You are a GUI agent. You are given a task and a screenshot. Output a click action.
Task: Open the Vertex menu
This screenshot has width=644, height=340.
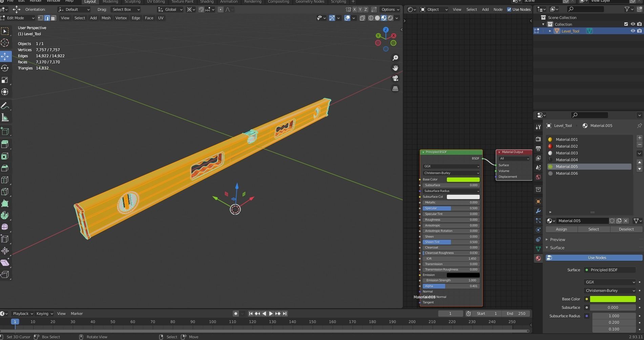[121, 18]
